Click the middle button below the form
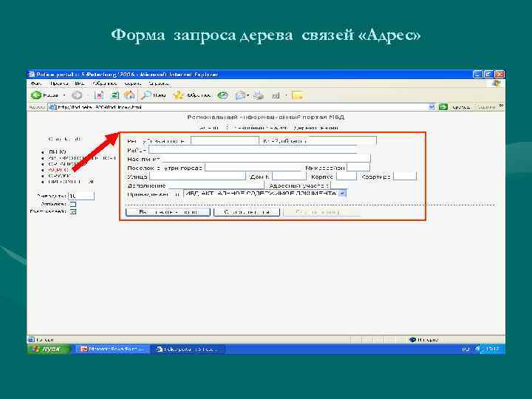This screenshot has width=532, height=399. coord(247,212)
